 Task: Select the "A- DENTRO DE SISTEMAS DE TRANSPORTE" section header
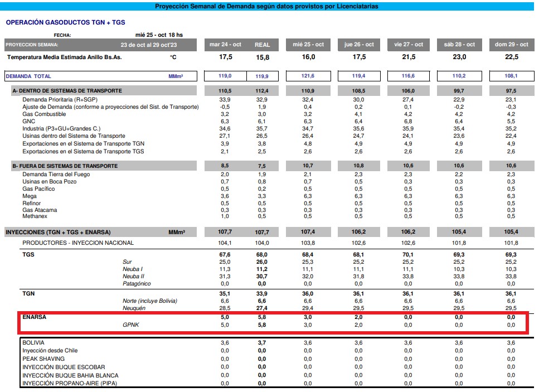67,90
